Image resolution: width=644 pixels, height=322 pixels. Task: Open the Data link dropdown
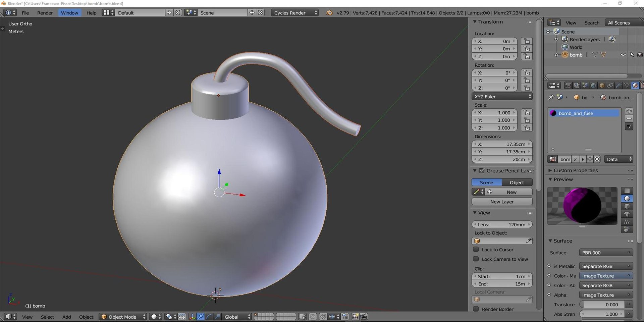tap(619, 159)
